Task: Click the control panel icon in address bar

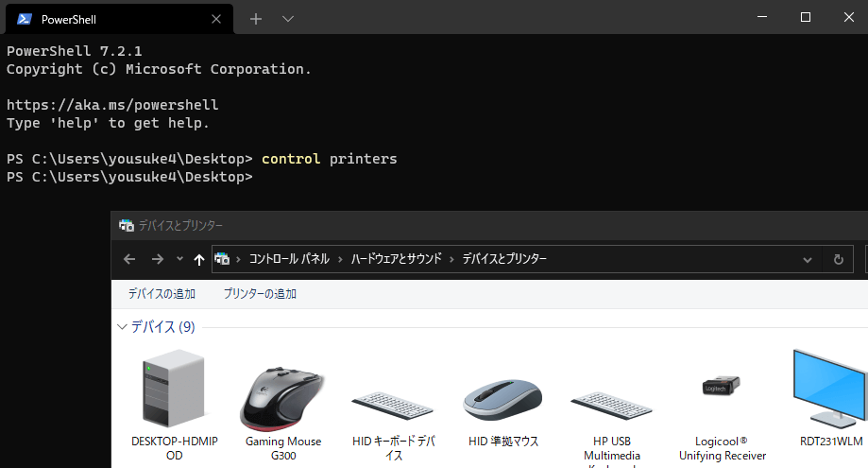Action: [222, 259]
